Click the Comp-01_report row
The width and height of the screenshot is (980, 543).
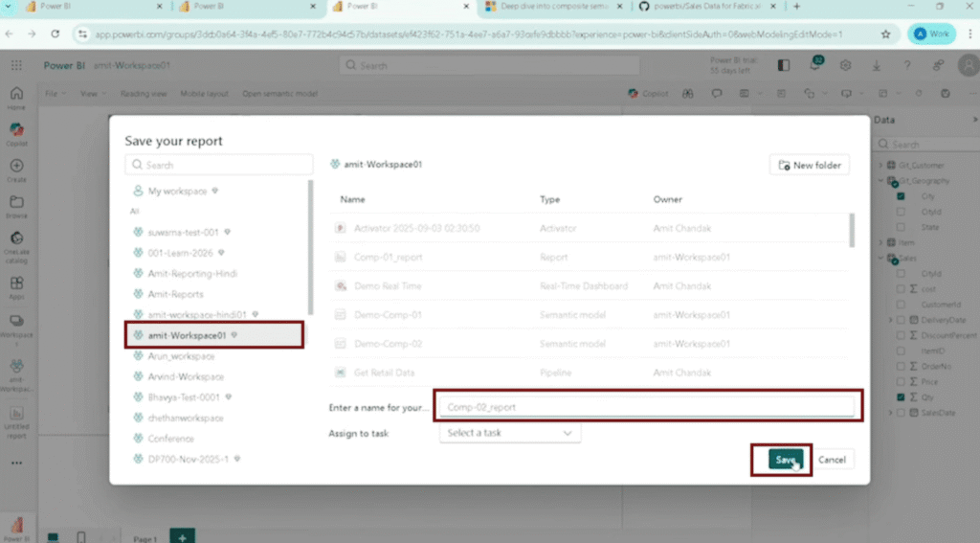[589, 257]
